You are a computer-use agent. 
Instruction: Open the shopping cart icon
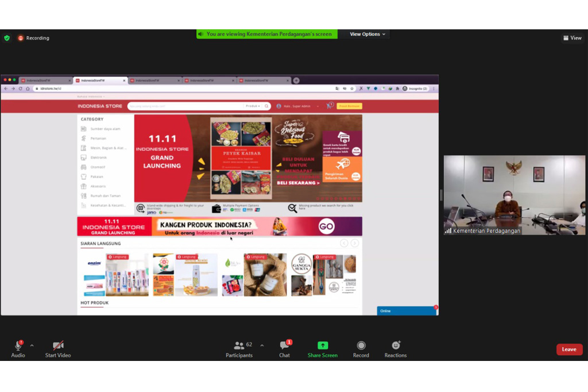point(330,106)
